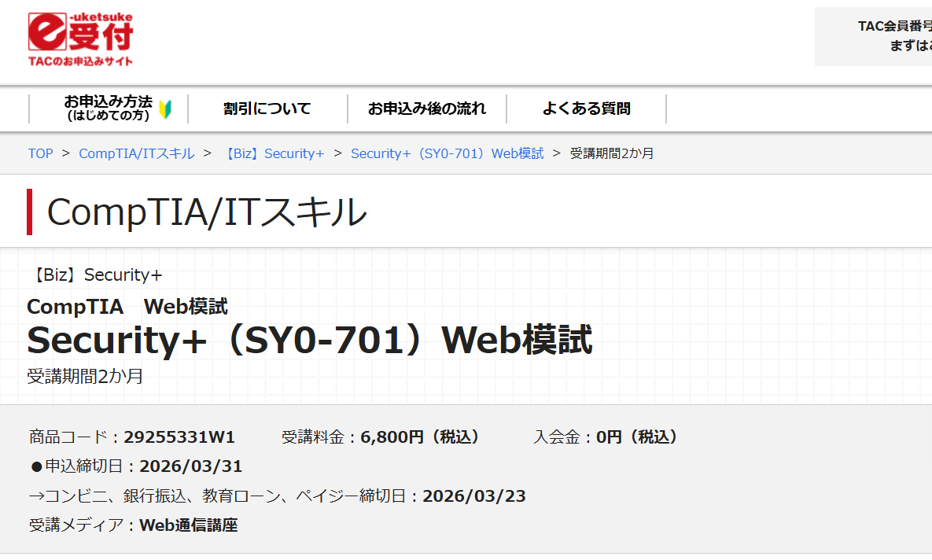
Task: Open お申込み方法 (はじめての方) menu
Action: [109, 109]
